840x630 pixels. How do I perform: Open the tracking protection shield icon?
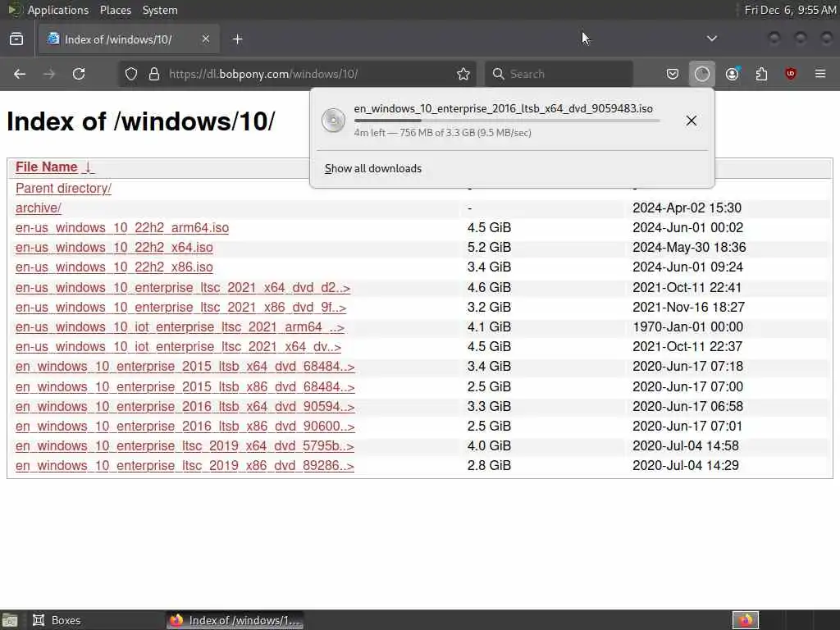(131, 74)
